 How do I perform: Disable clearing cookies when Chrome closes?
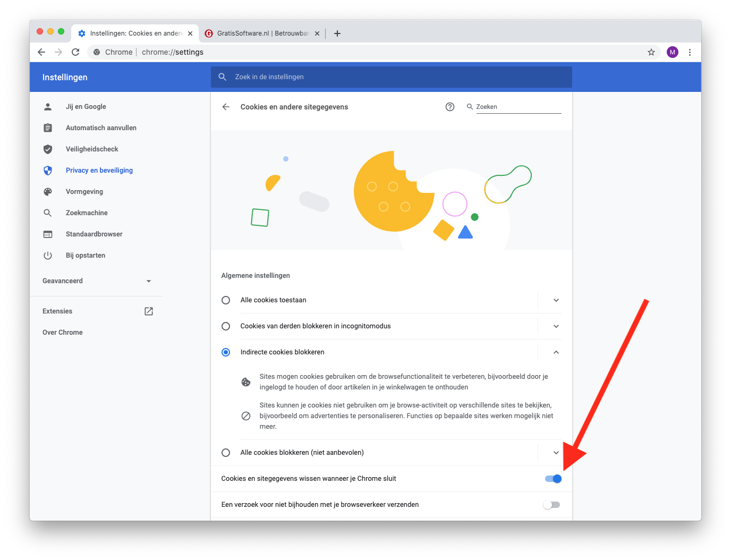553,479
